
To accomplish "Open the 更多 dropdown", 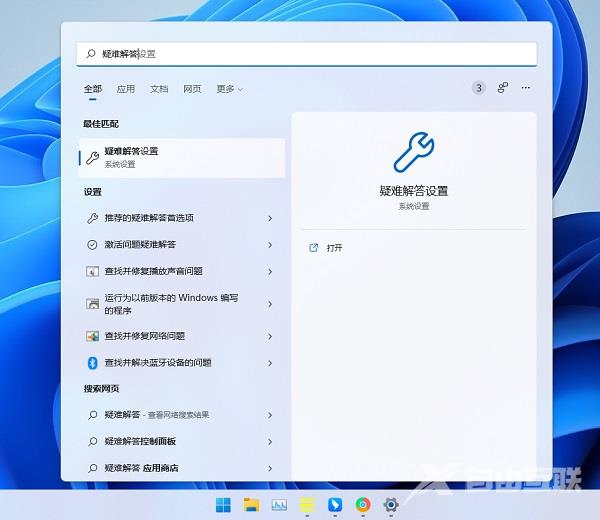I will point(229,89).
